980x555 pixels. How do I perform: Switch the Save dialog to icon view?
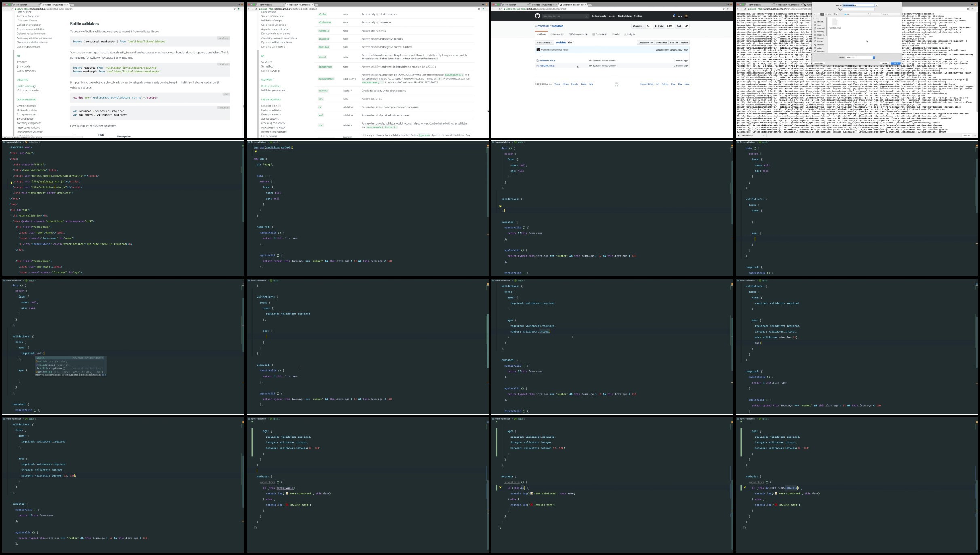click(822, 14)
